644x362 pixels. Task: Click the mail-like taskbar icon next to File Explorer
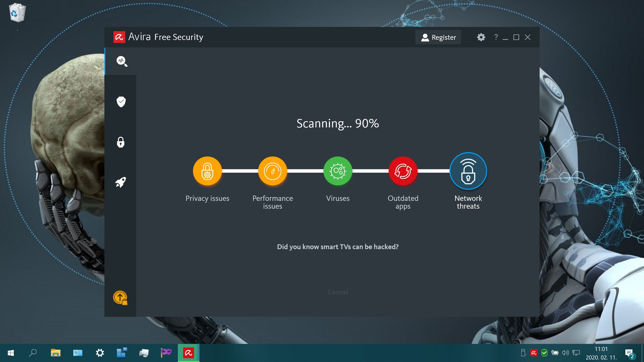[x=78, y=353]
